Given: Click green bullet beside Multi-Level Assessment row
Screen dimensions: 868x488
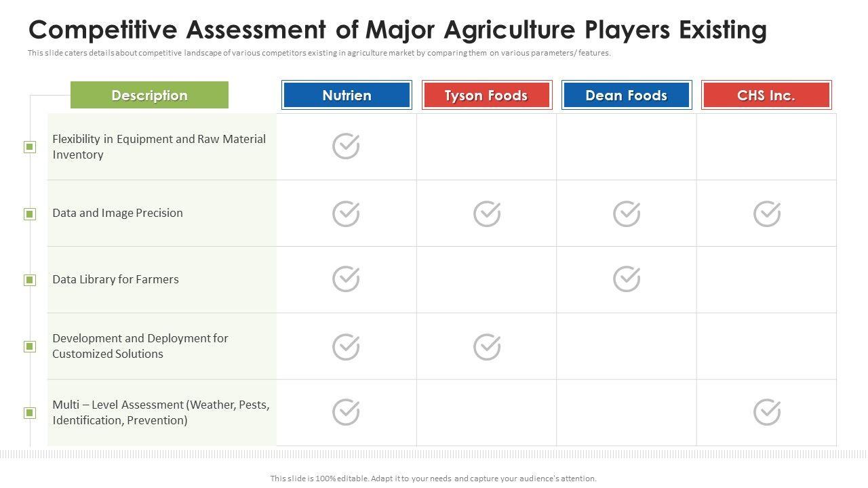Looking at the screenshot, I should coord(30,413).
